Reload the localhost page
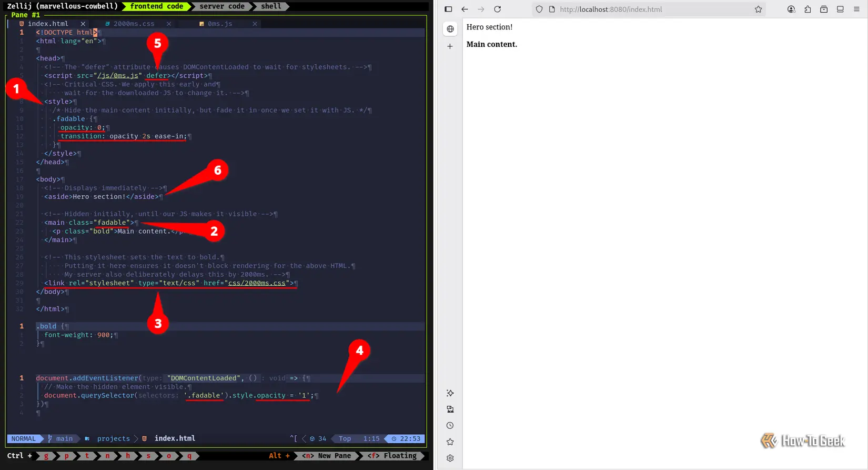The height and width of the screenshot is (470, 868). pos(498,9)
